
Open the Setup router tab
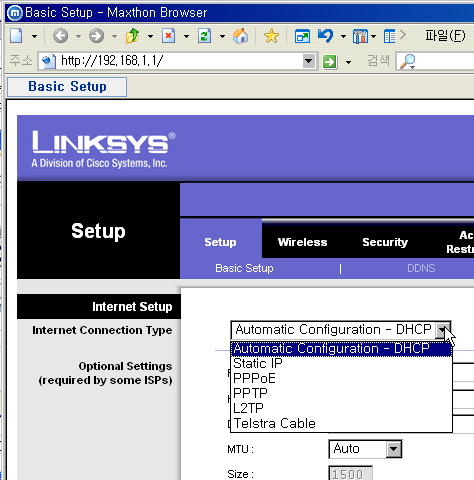(220, 242)
